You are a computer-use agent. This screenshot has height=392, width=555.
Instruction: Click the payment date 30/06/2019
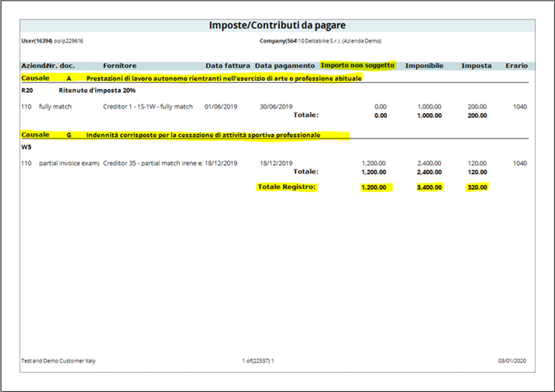click(x=276, y=106)
